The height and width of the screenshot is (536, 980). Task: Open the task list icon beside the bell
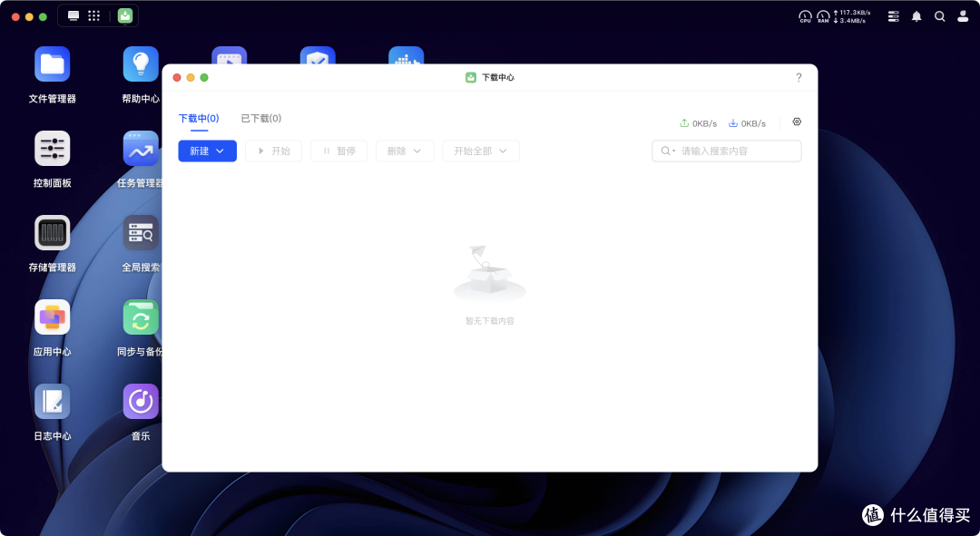pos(894,17)
